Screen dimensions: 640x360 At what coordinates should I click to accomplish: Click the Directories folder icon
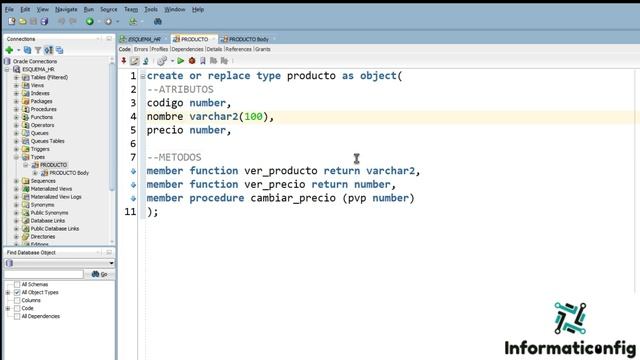(26, 237)
